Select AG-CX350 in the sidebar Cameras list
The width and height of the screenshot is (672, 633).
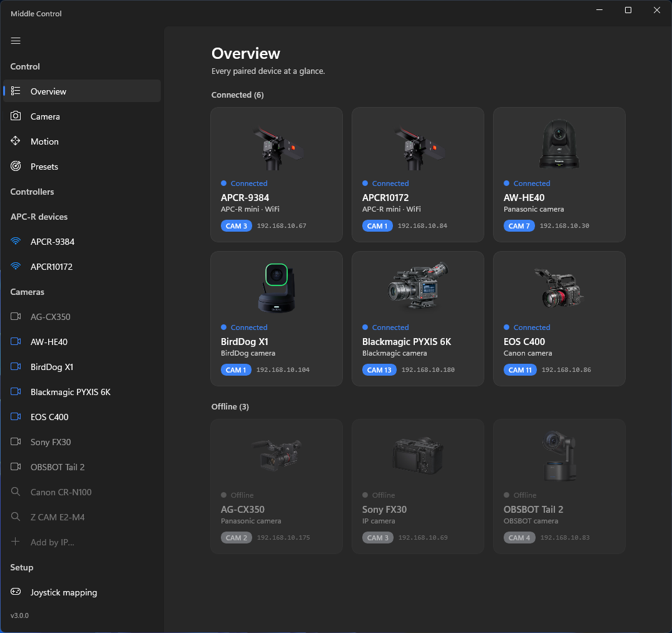82,317
